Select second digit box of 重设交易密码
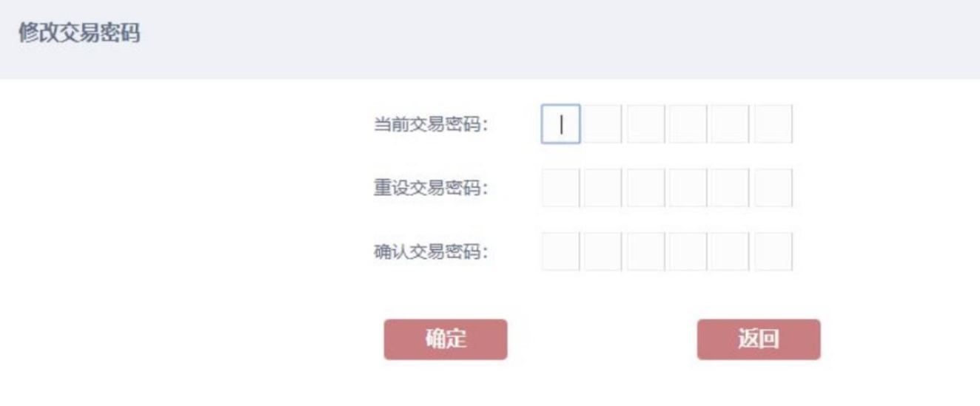 [x=603, y=188]
